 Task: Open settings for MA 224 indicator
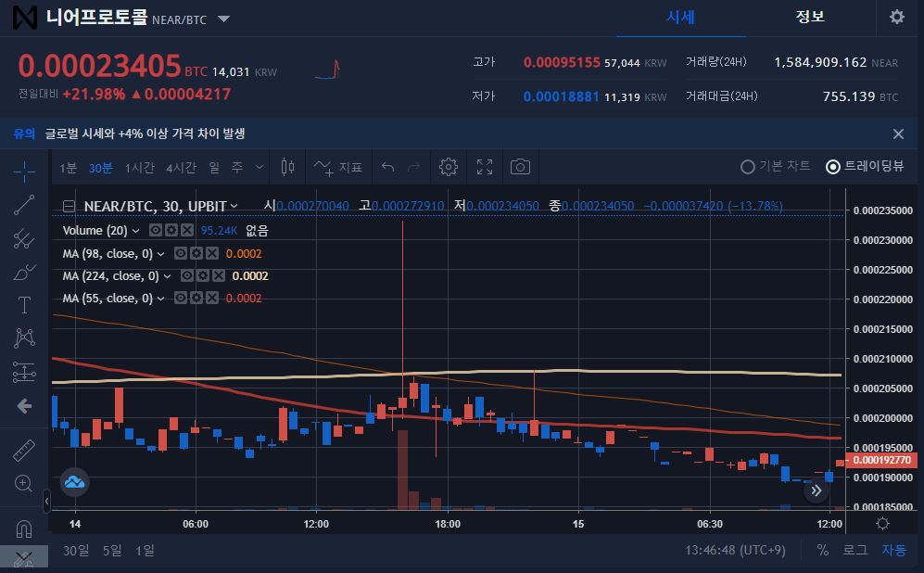tap(203, 276)
